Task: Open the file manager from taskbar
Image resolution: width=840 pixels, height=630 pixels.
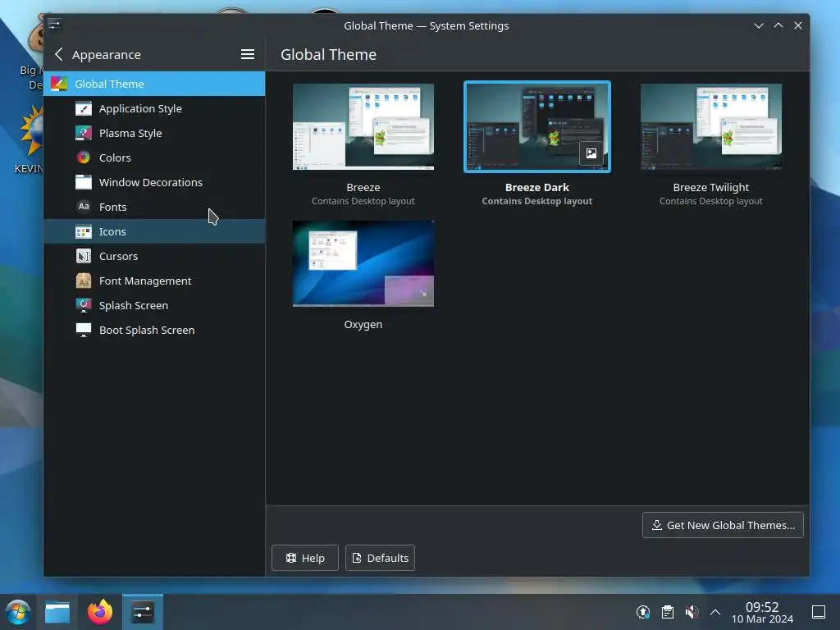Action: tap(57, 612)
